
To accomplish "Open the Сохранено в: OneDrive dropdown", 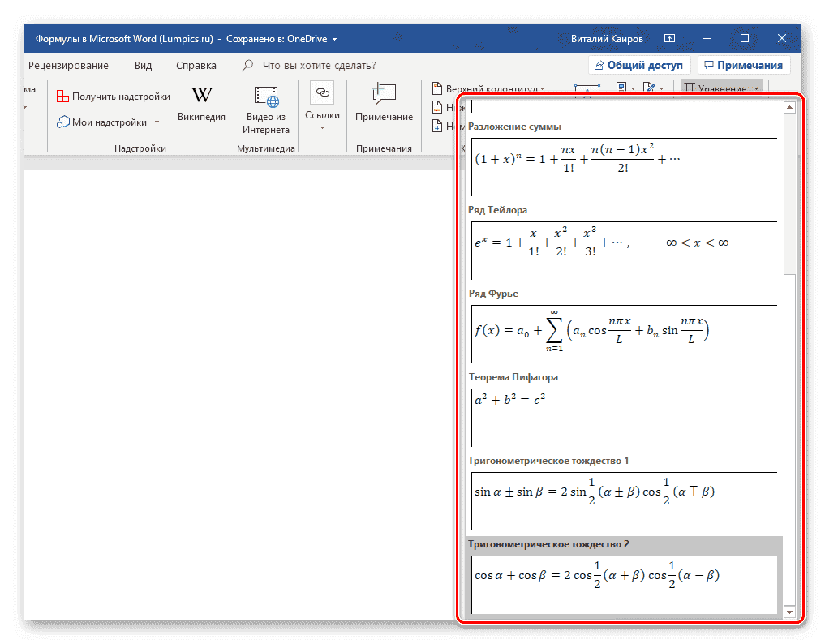I will coord(334,37).
